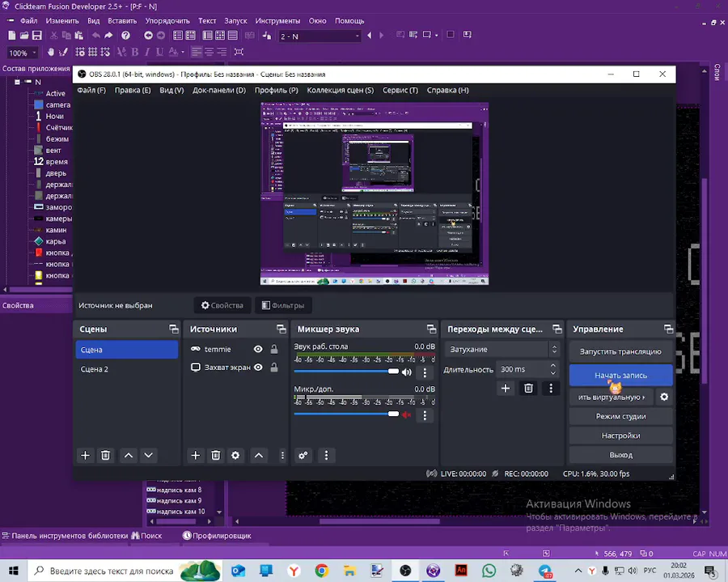Open transition three-dot properties menu
The height and width of the screenshot is (582, 728).
[x=551, y=389]
